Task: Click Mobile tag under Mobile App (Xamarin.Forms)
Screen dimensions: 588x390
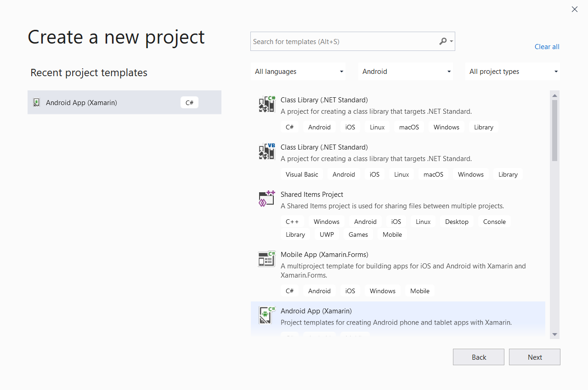Action: pyautogui.click(x=420, y=291)
